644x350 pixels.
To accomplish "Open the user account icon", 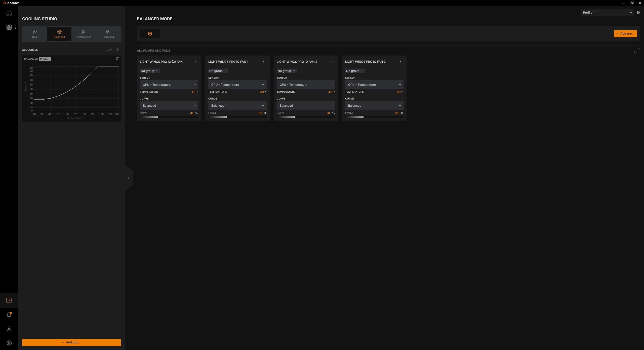I will (x=9, y=329).
